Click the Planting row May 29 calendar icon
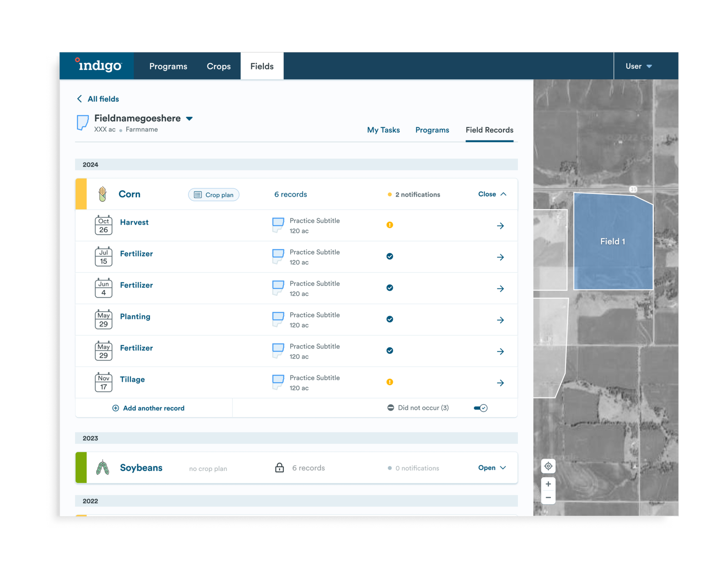Screen dimensions: 728x577 [x=103, y=319]
